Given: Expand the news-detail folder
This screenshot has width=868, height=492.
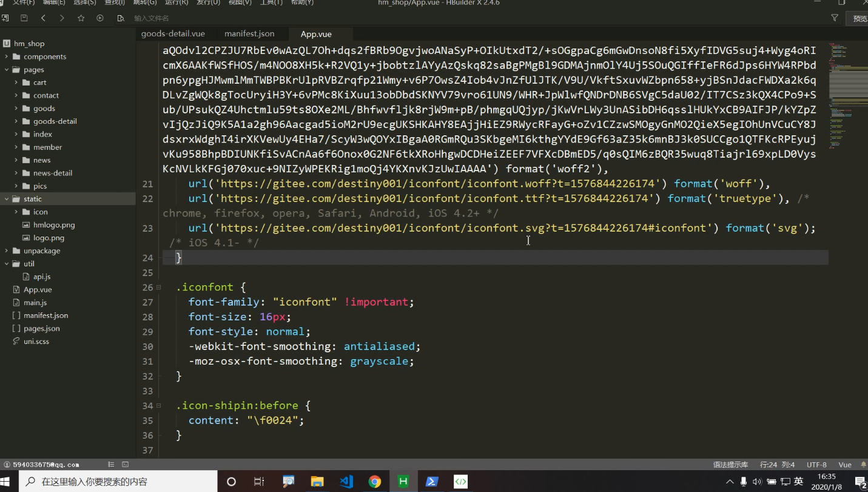Looking at the screenshot, I should (16, 173).
